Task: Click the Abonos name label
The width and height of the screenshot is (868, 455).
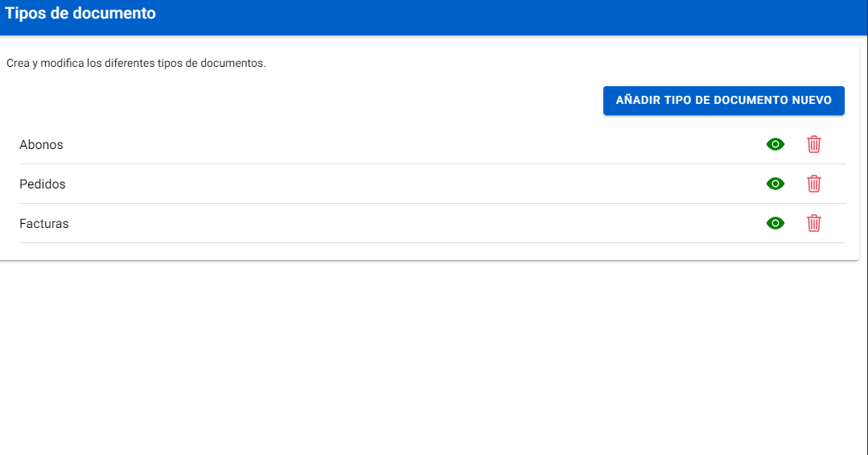Action: coord(41,145)
